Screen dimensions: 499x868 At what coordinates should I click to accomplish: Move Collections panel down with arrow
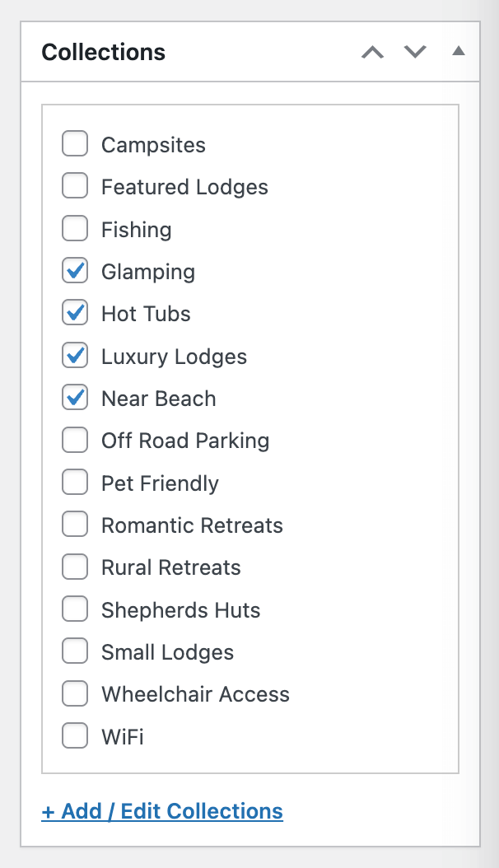coord(415,53)
